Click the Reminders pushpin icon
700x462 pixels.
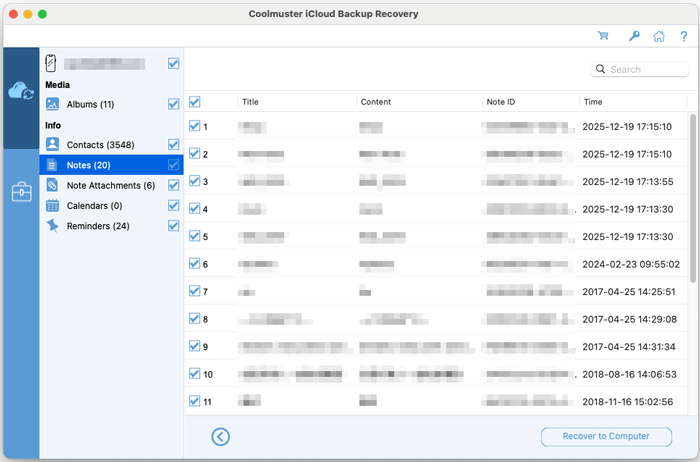coord(52,225)
